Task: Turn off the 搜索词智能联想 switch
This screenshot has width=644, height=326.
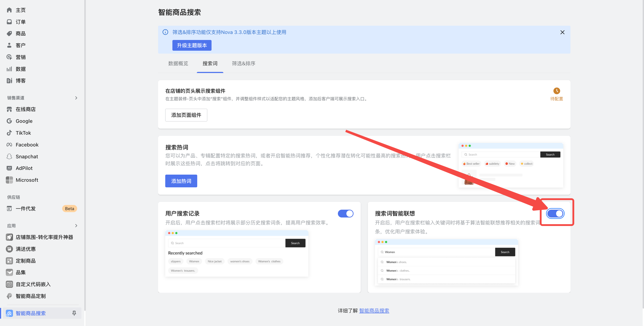Action: click(x=555, y=214)
